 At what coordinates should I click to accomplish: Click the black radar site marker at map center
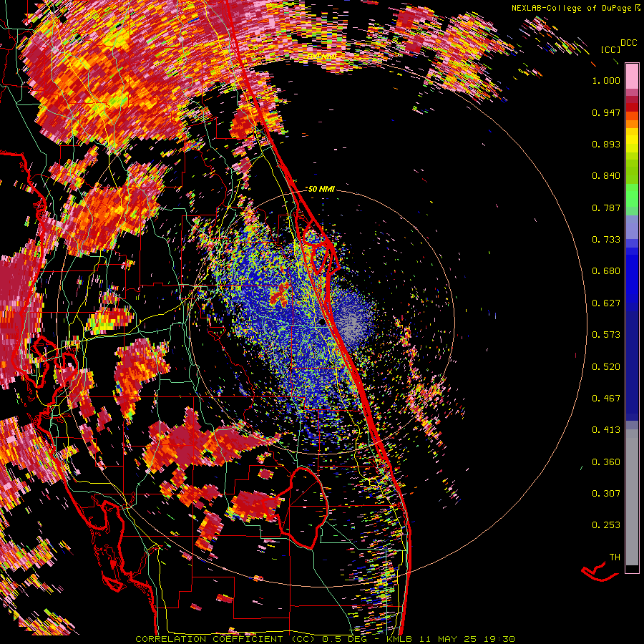(323, 323)
